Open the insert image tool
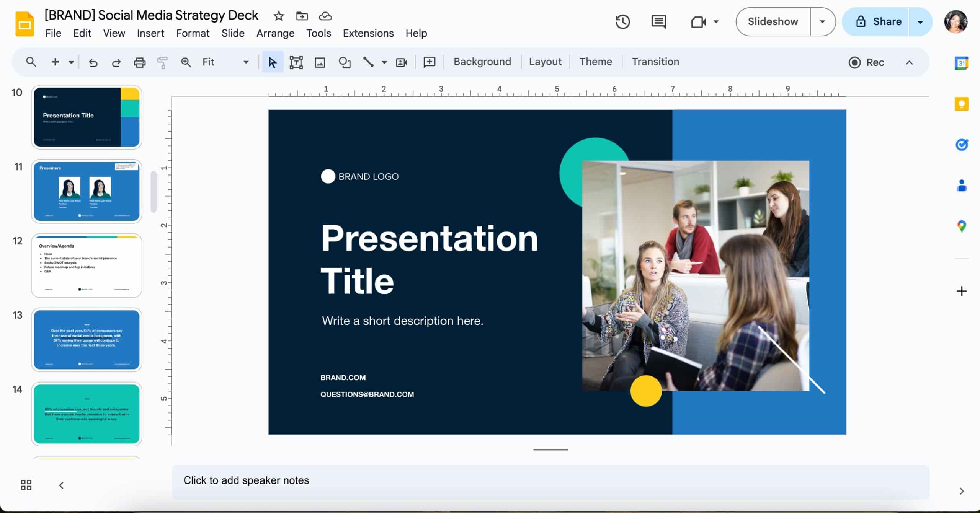The image size is (980, 513). (320, 62)
